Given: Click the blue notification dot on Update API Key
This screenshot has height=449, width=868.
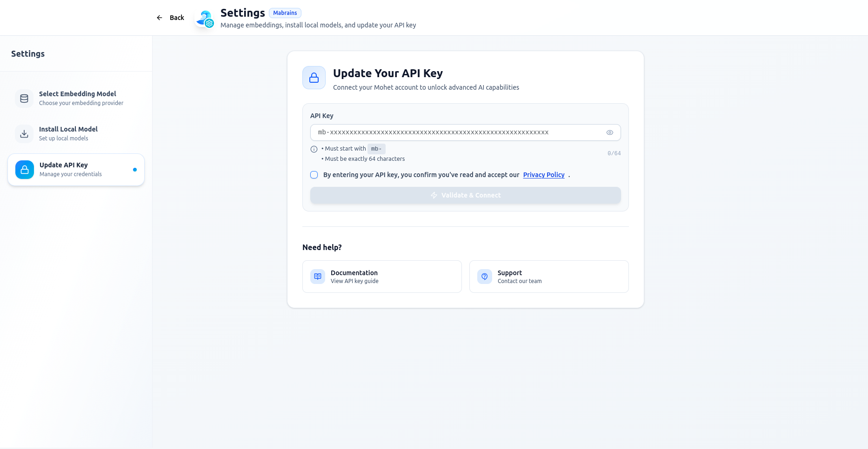Looking at the screenshot, I should click(135, 170).
